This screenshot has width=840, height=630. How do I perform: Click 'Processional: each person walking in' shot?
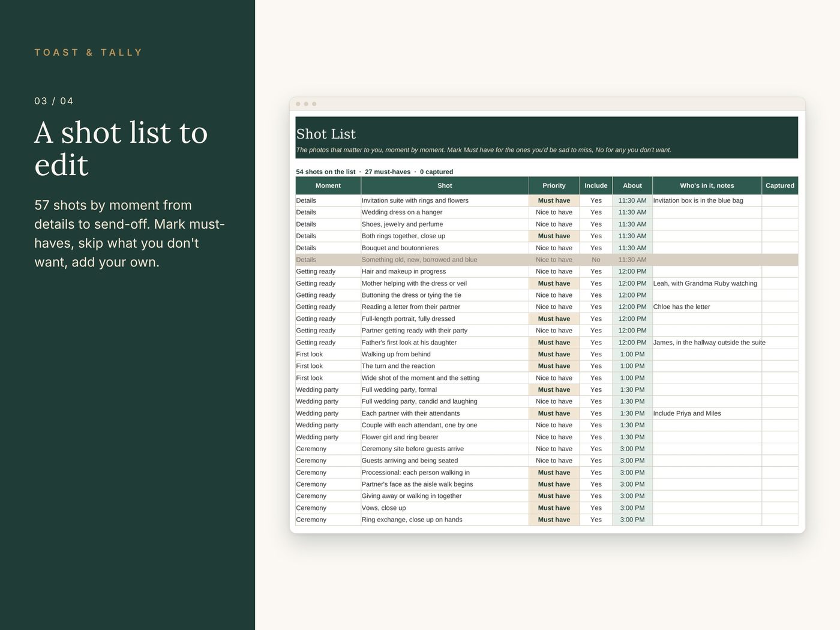[445, 472]
